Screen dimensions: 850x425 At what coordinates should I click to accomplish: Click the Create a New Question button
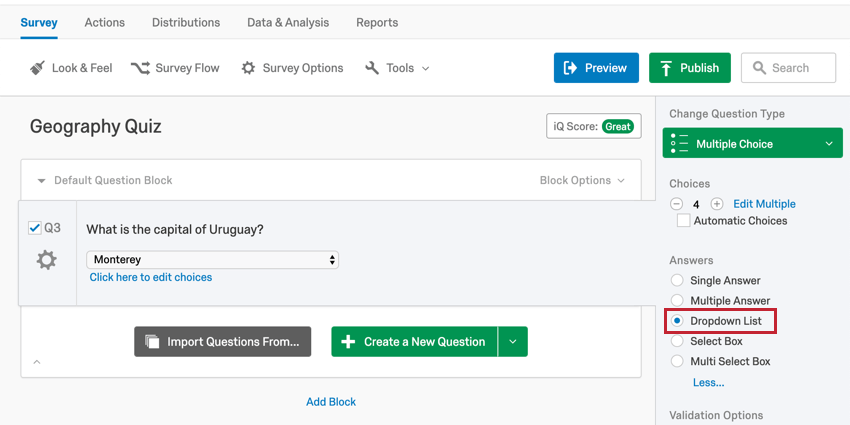414,342
